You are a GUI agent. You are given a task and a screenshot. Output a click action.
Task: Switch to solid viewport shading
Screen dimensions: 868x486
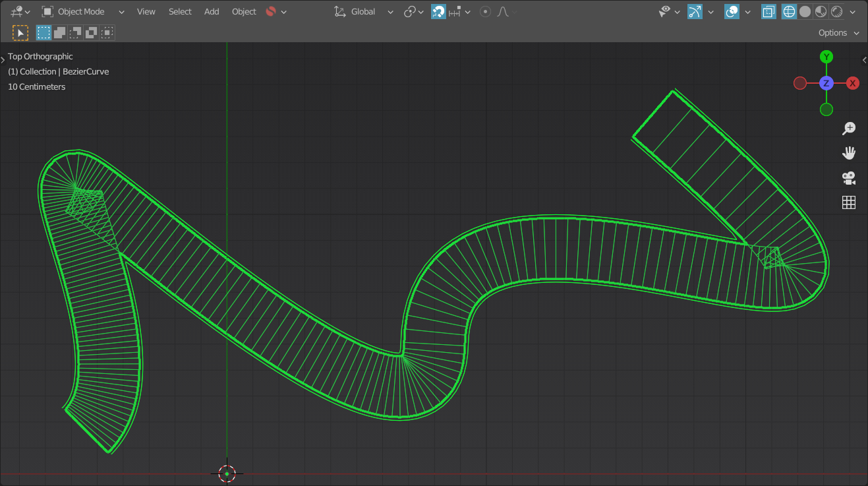(x=805, y=12)
